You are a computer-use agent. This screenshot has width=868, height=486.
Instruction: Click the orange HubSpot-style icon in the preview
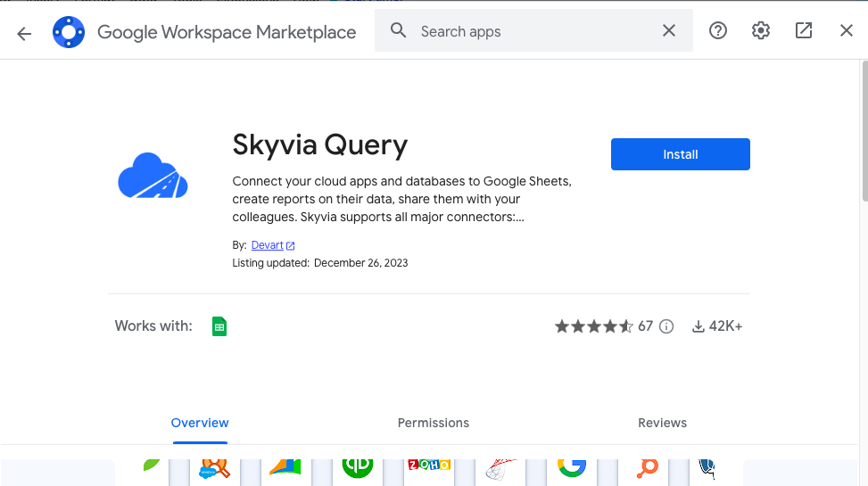click(647, 468)
